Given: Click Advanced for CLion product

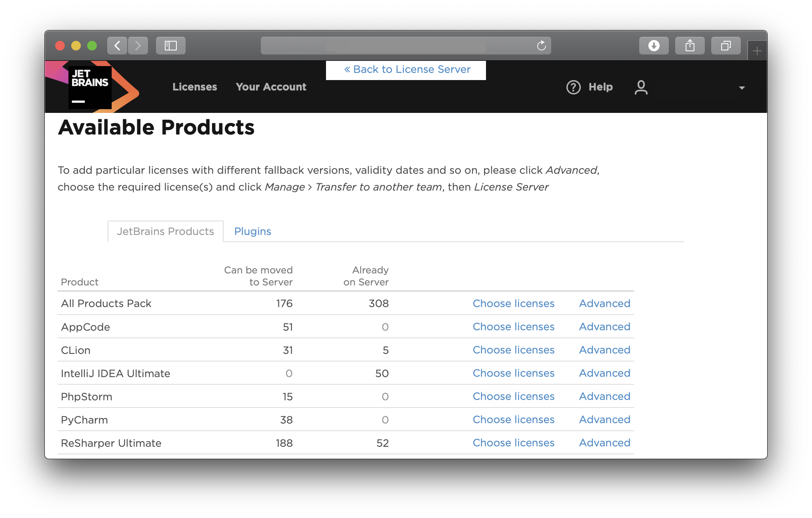Looking at the screenshot, I should click(x=604, y=350).
